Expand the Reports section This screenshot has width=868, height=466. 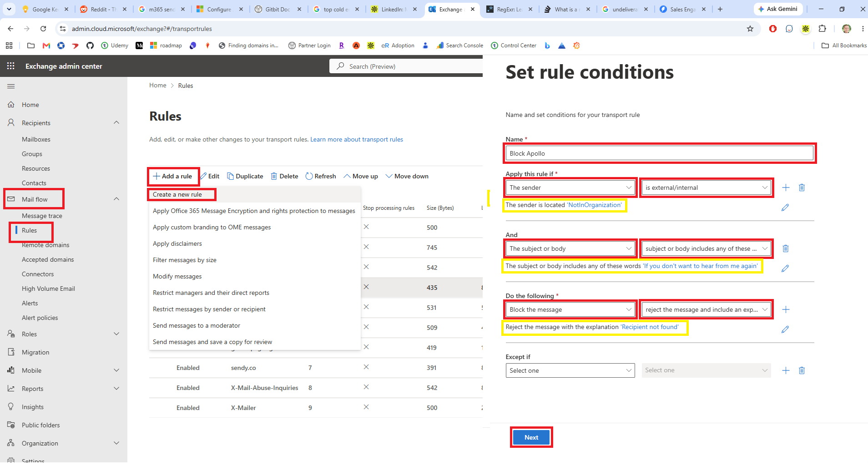coord(116,388)
